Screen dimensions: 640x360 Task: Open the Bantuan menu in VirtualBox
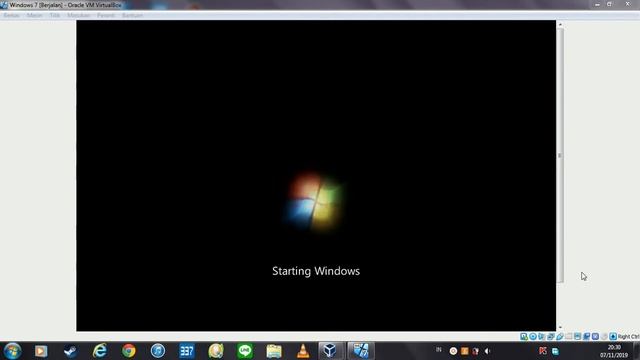pyautogui.click(x=132, y=15)
